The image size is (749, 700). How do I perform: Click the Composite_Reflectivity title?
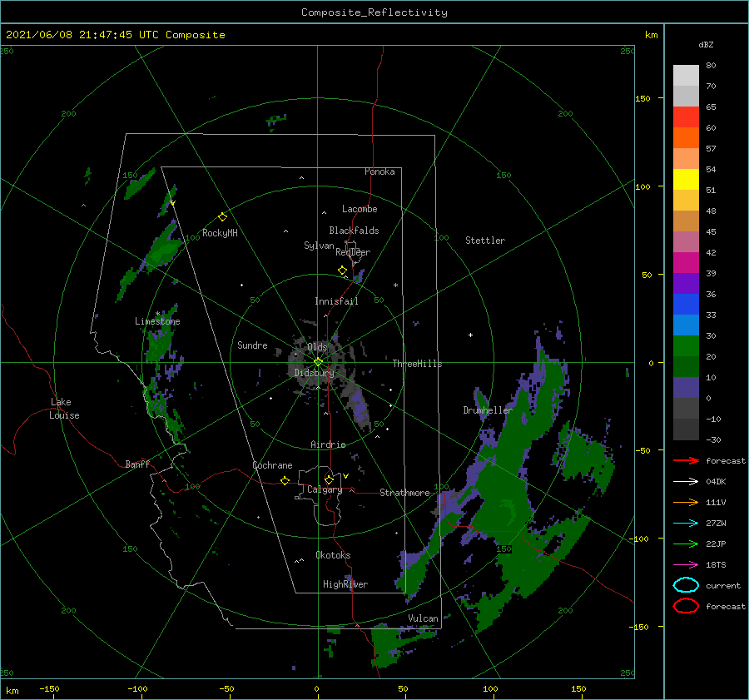374,12
